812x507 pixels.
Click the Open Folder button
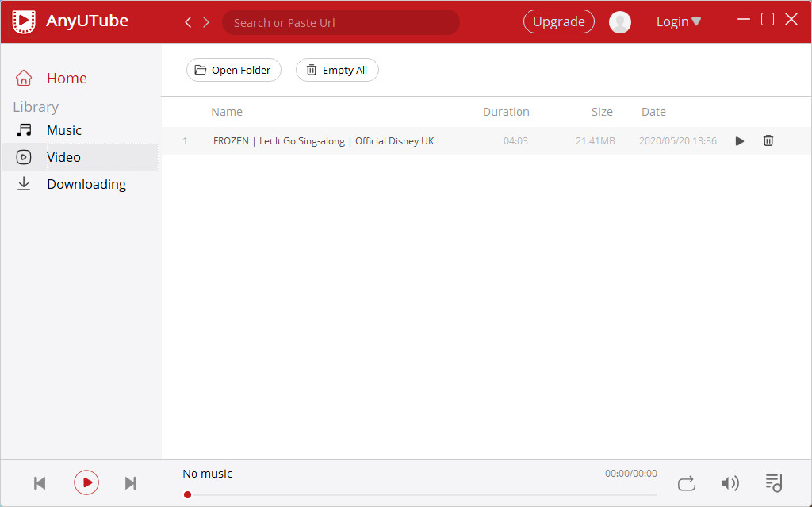[x=234, y=70]
